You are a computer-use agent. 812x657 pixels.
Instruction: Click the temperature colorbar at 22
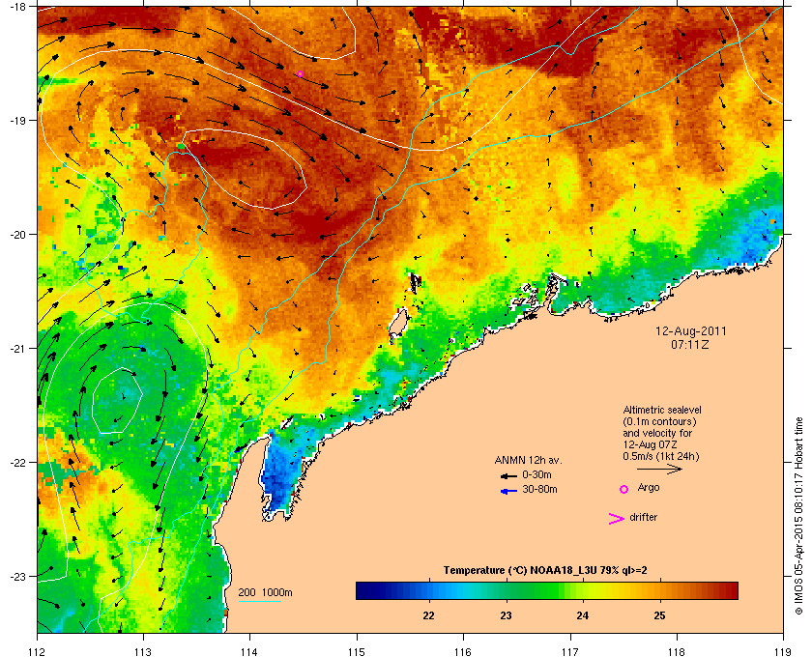(x=429, y=590)
